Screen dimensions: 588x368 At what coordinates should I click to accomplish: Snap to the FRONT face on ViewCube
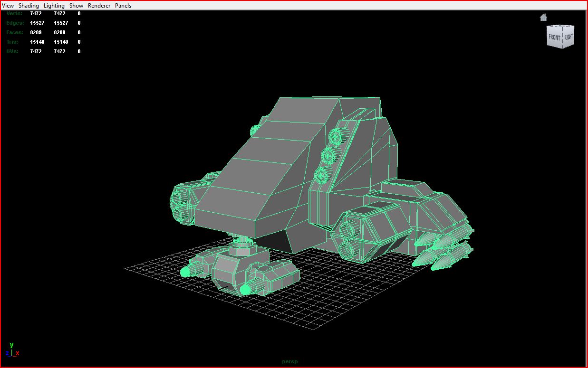click(554, 38)
